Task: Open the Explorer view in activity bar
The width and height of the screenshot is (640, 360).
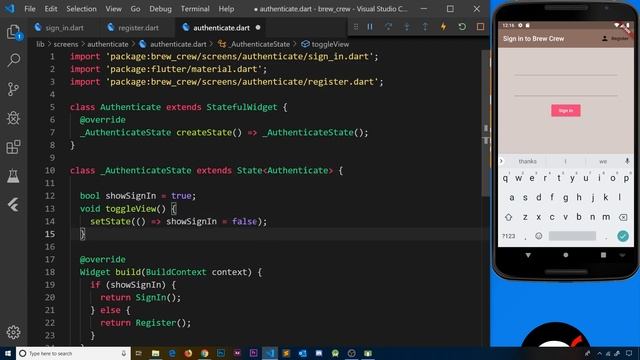Action: coord(13,32)
